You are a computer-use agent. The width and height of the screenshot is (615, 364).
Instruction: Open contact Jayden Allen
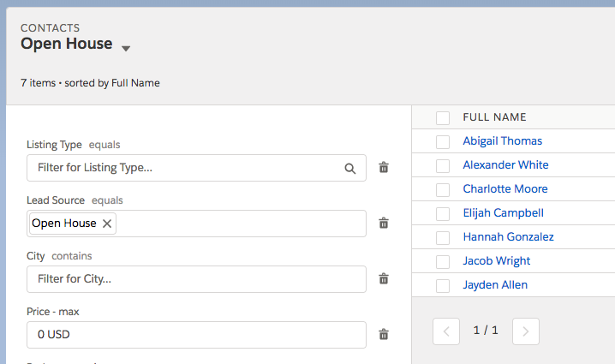(x=495, y=284)
